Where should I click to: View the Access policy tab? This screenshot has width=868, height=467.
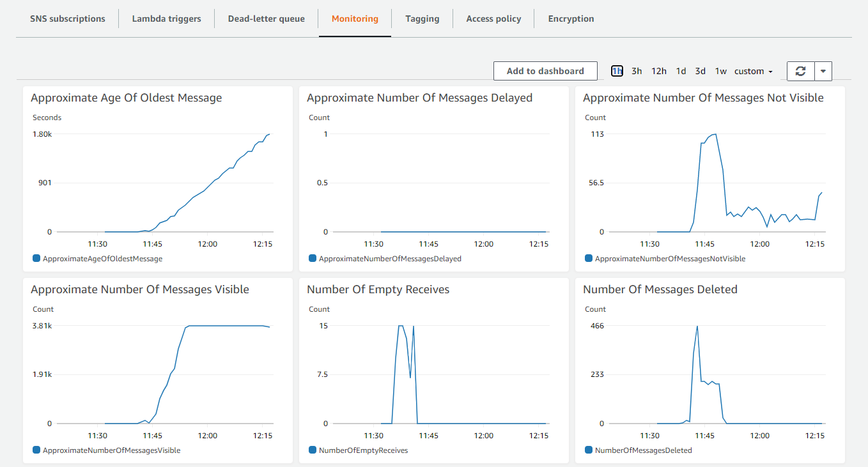[493, 19]
